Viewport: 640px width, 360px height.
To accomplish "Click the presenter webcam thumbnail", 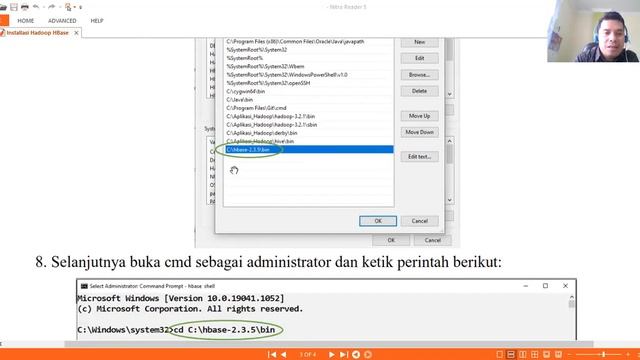I will [x=593, y=31].
